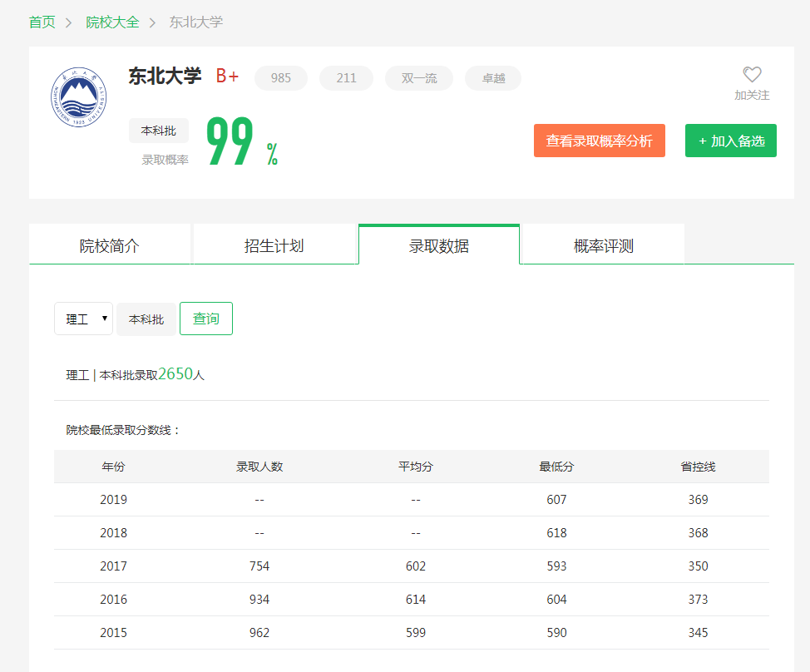Click the 平均分 column header
This screenshot has width=810, height=672.
point(415,467)
